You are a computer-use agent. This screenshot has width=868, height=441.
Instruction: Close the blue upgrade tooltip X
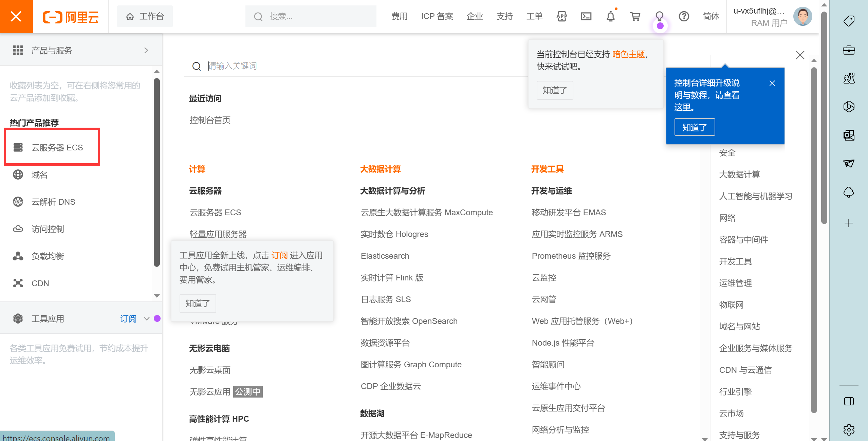(772, 83)
